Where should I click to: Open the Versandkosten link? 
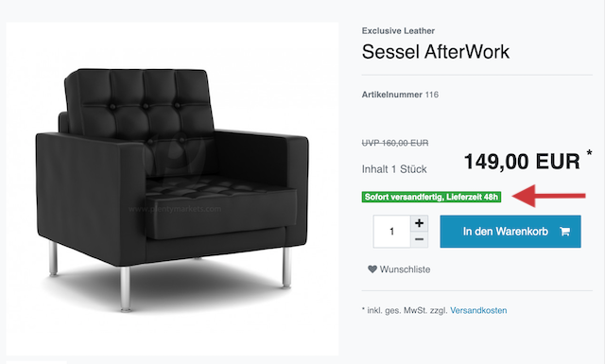pyautogui.click(x=478, y=310)
